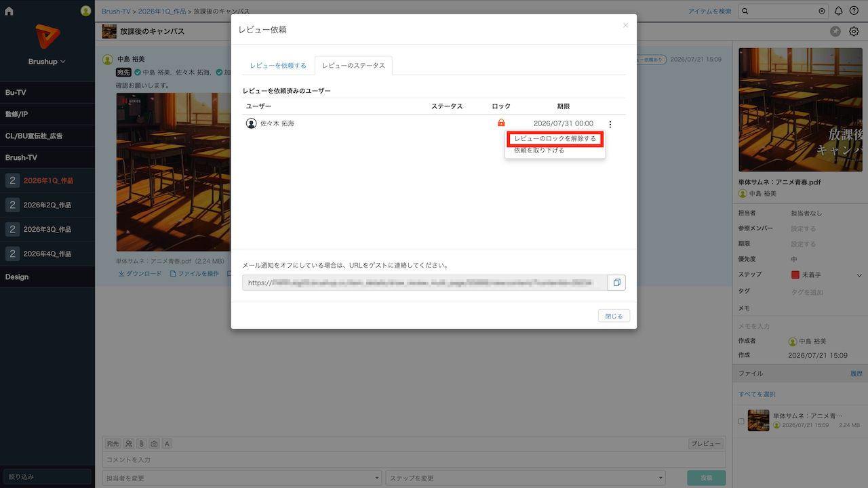The image size is (868, 488).
Task: Click the classroom image in the comment
Action: (x=173, y=172)
